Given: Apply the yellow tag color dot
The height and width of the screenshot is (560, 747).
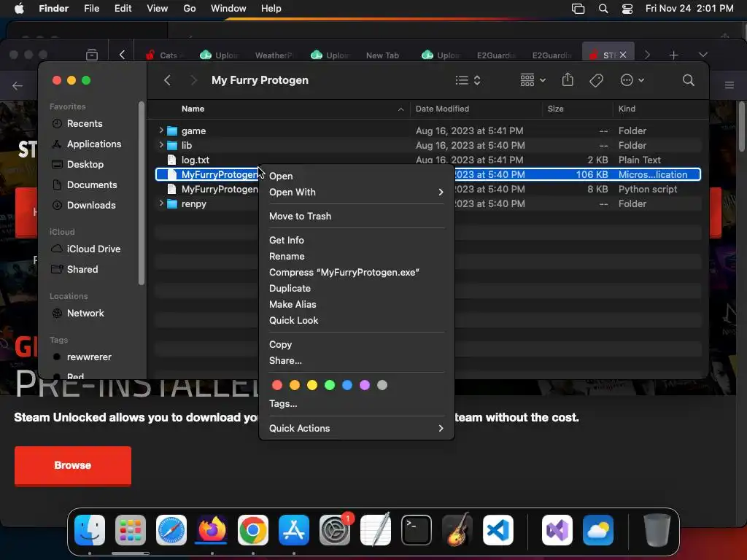Looking at the screenshot, I should [312, 385].
